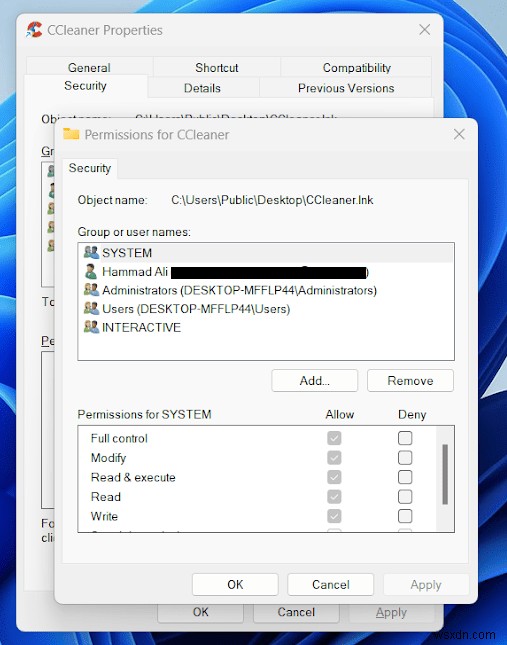This screenshot has width=507, height=645.
Task: Switch to the Compatibility tab
Action: coord(357,67)
